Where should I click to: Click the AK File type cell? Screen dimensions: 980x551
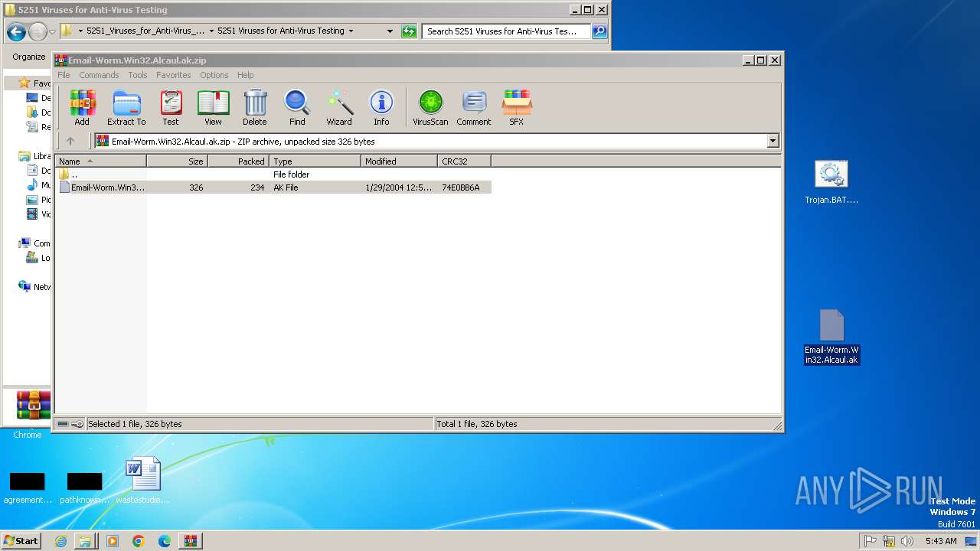[286, 187]
